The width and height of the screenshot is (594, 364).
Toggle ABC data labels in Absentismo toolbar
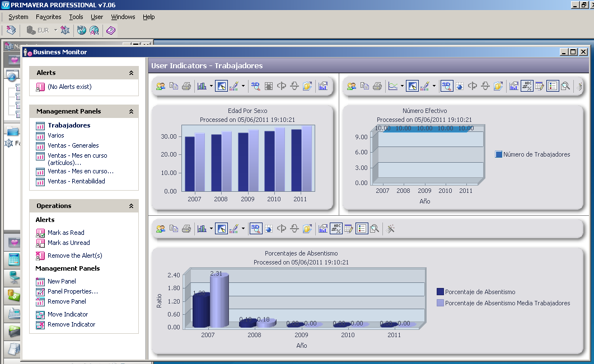336,228
